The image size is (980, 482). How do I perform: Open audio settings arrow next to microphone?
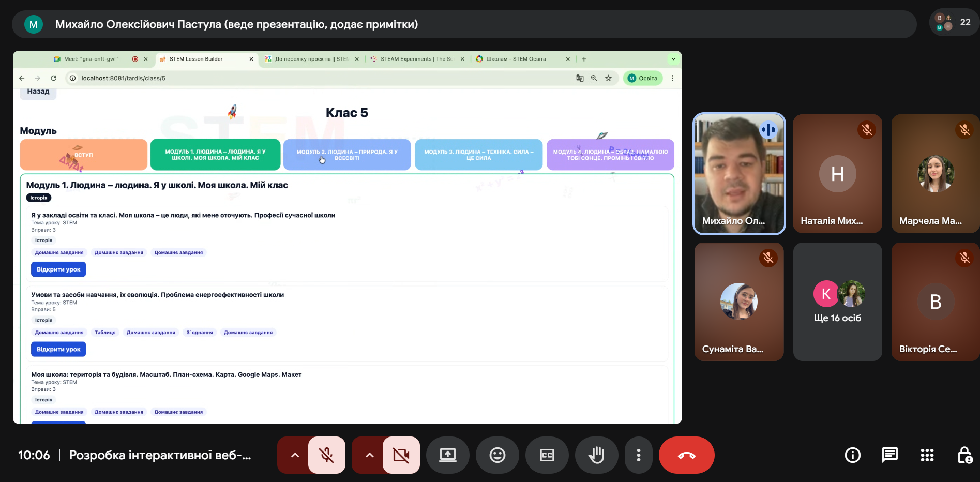(295, 455)
